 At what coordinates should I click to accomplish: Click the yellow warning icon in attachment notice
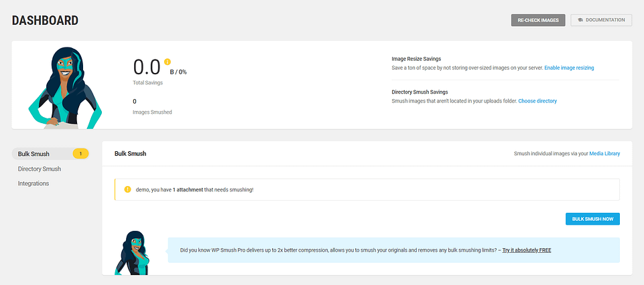[x=127, y=189]
